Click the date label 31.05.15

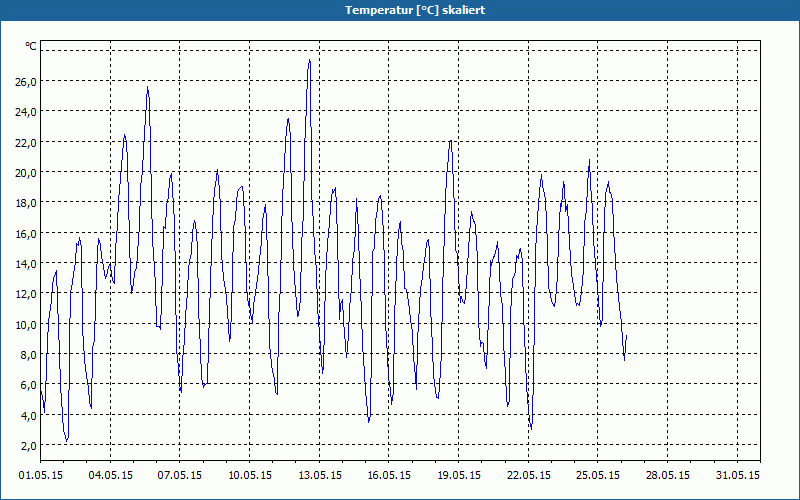[737, 475]
